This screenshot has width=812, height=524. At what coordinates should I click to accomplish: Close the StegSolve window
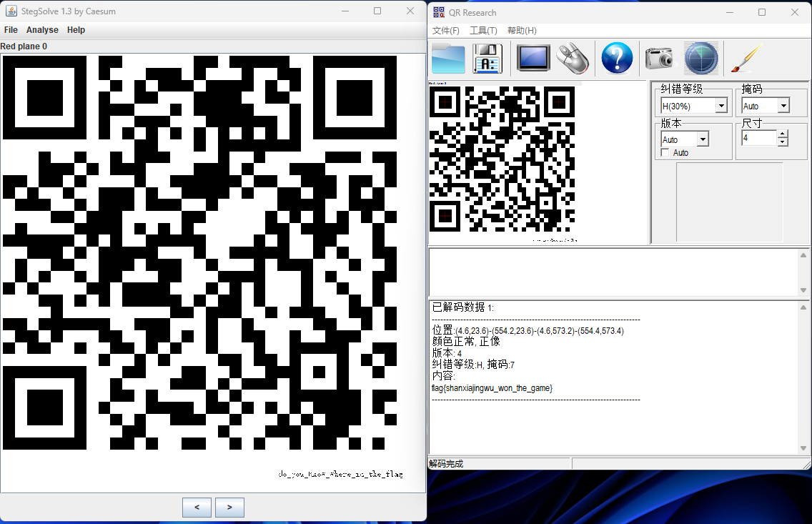click(410, 11)
